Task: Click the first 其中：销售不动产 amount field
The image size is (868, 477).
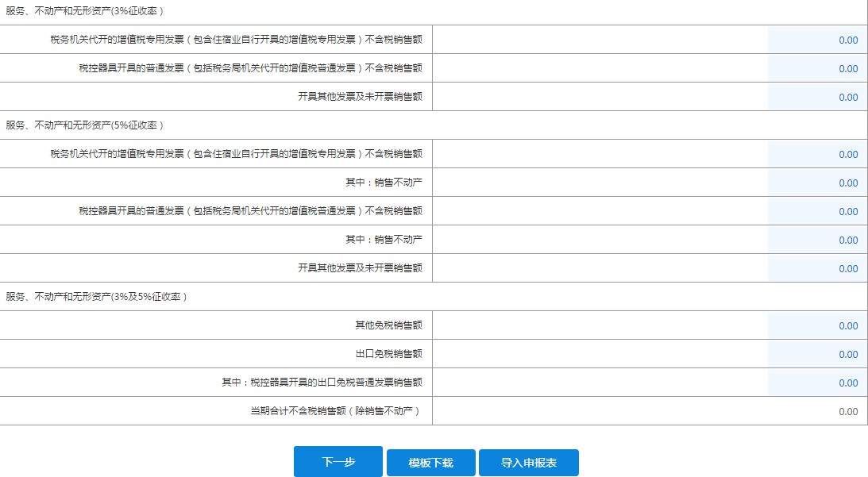Action: (x=818, y=182)
